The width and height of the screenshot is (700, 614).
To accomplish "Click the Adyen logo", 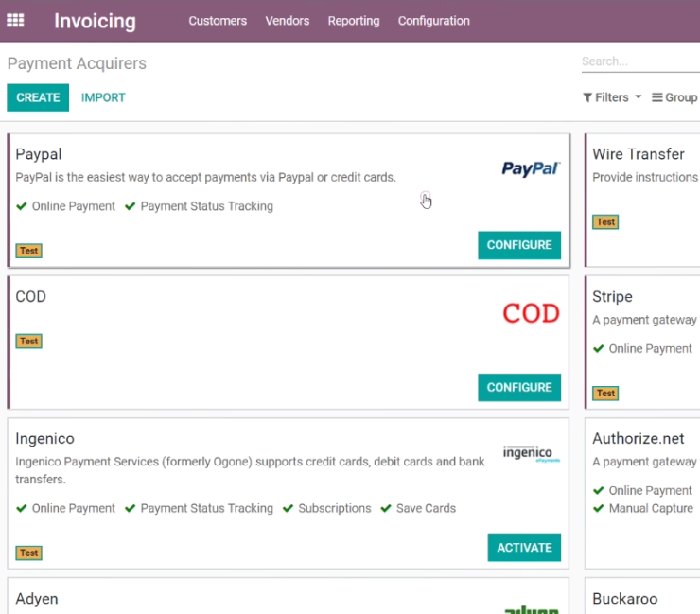I will 532,609.
